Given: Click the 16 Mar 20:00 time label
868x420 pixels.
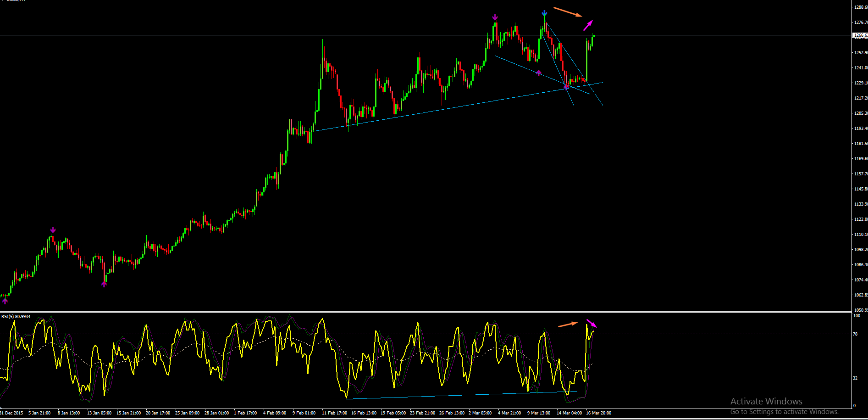Looking at the screenshot, I should (x=598, y=413).
